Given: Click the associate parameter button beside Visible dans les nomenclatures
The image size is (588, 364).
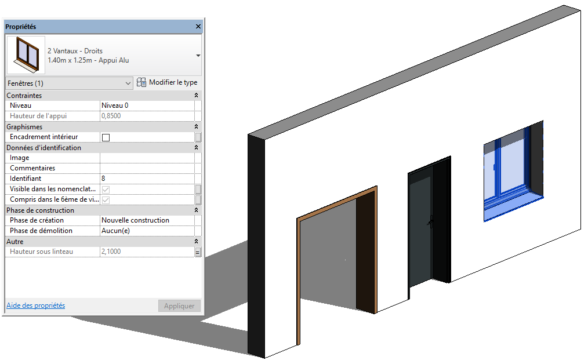Looking at the screenshot, I should coord(198,190).
